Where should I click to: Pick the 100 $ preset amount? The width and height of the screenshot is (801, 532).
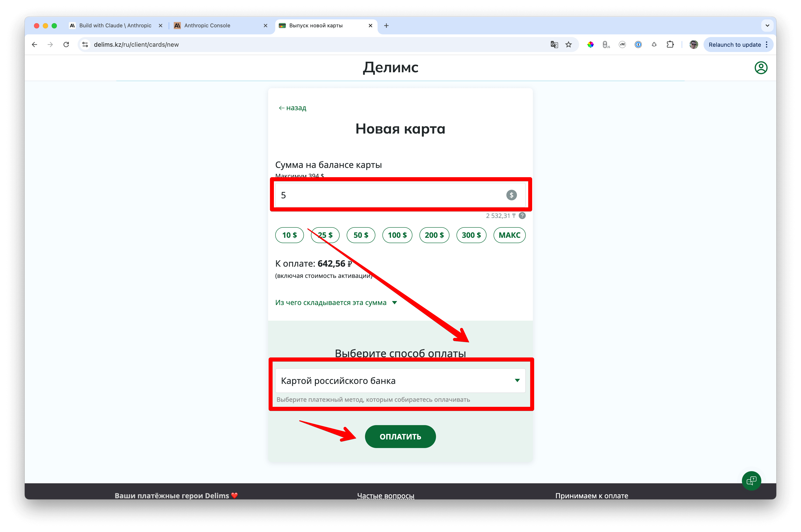(397, 235)
